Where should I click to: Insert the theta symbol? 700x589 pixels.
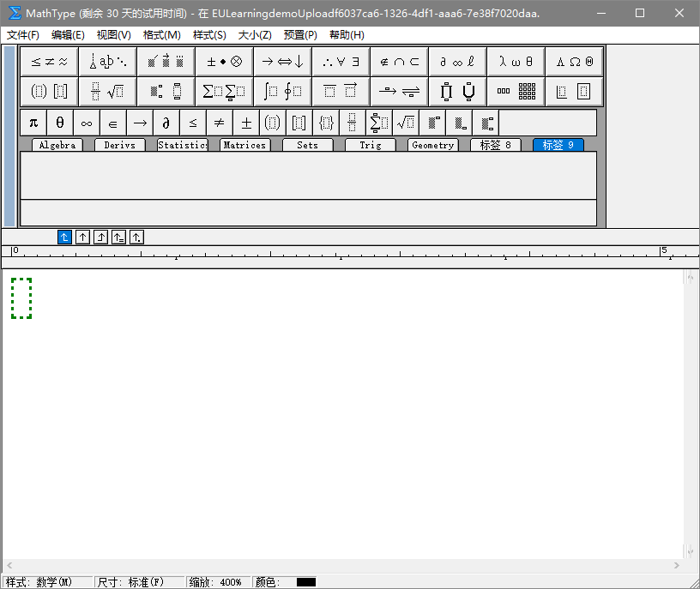(x=60, y=123)
